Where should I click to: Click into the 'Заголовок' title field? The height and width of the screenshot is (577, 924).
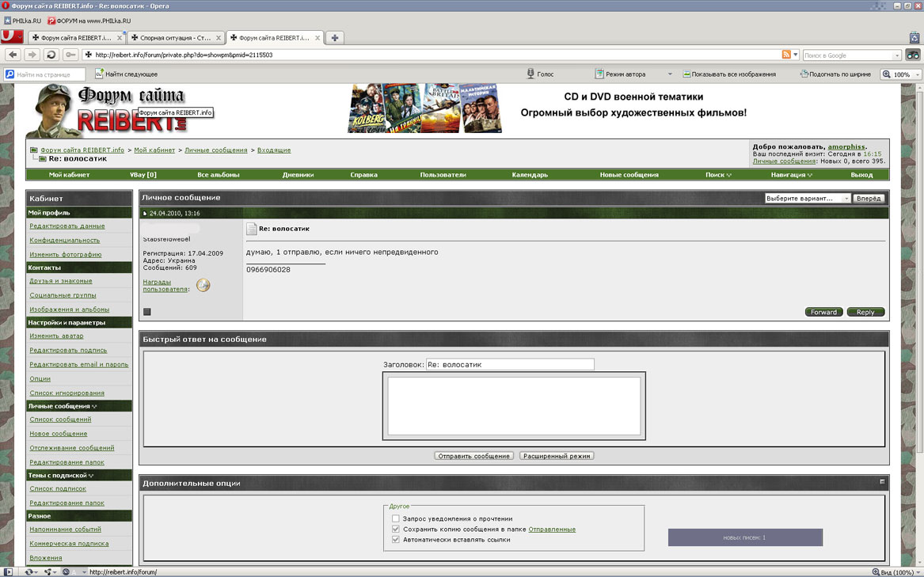click(x=510, y=365)
